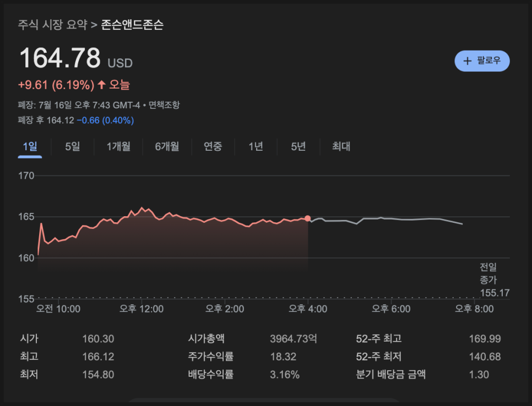Click the 52-주 최고 value 169.99
The image size is (532, 406).
pos(485,338)
